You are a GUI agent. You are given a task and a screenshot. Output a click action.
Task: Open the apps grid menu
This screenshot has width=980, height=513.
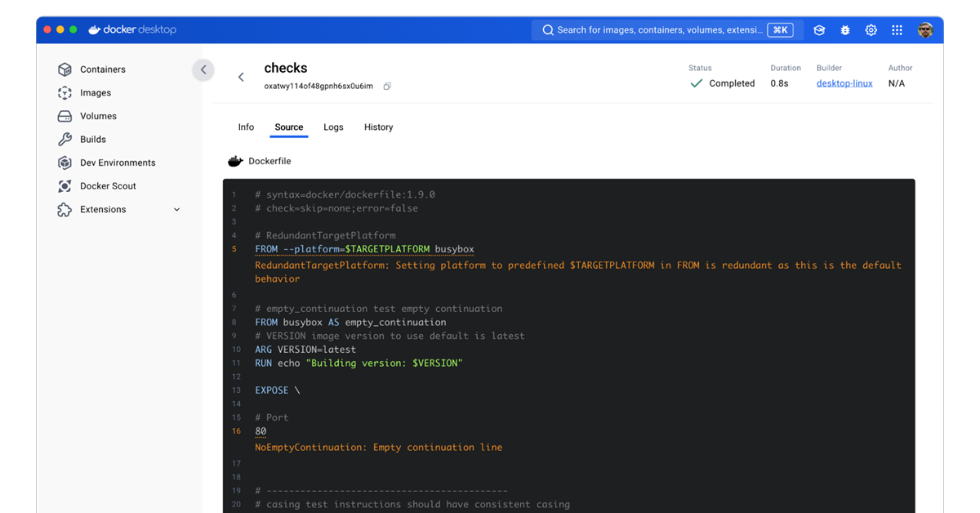pyautogui.click(x=897, y=29)
